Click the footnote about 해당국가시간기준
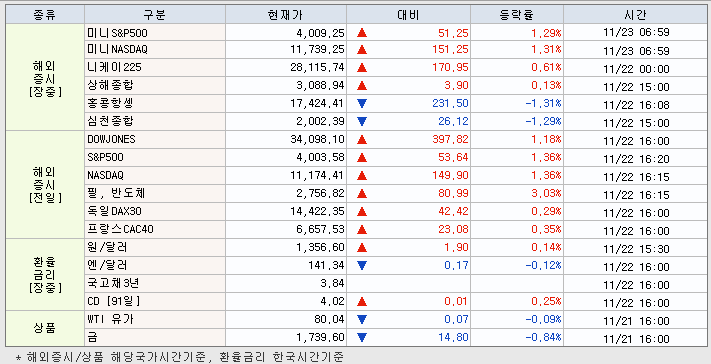 (179, 357)
